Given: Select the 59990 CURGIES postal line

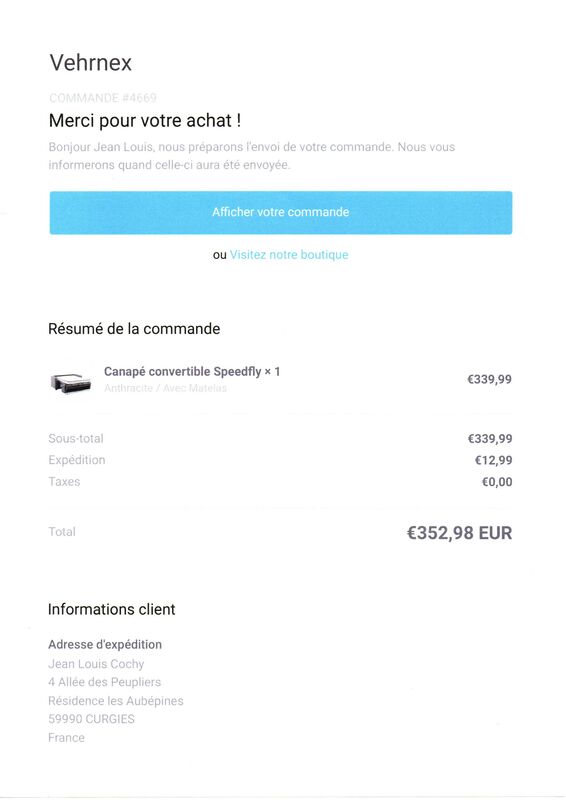Looking at the screenshot, I should 92,719.
